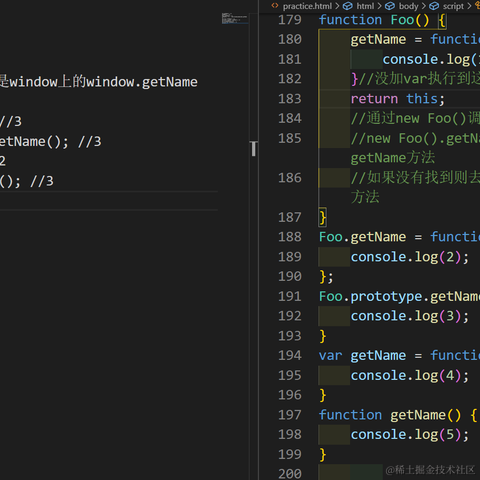Click the 'getName方法' wrapped comment text
This screenshot has width=480, height=480.
coord(393,158)
